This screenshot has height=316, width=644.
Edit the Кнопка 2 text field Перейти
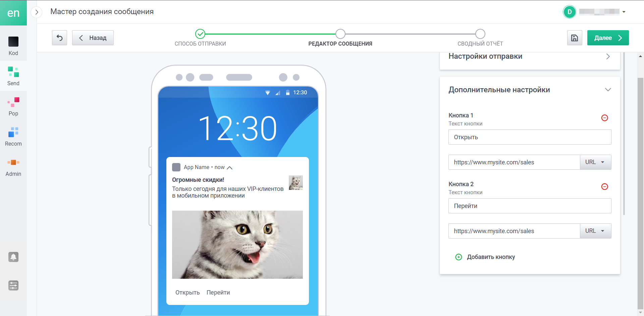click(530, 206)
